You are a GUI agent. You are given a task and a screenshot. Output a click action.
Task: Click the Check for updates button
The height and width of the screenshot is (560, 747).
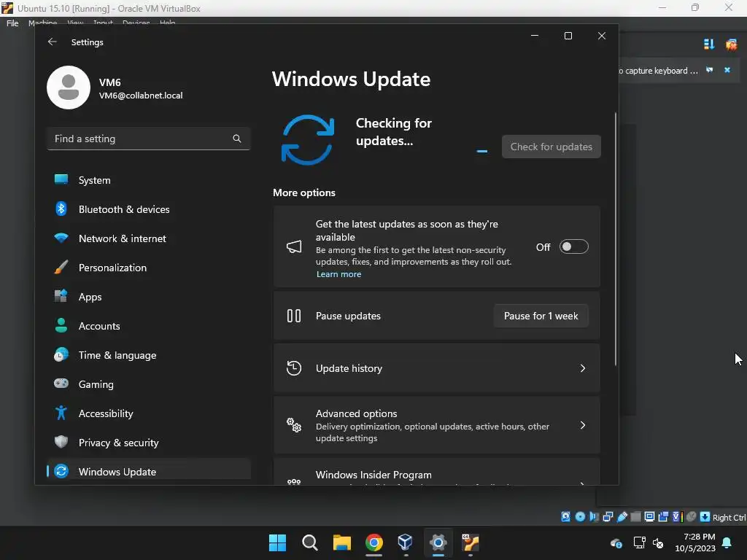pos(551,147)
